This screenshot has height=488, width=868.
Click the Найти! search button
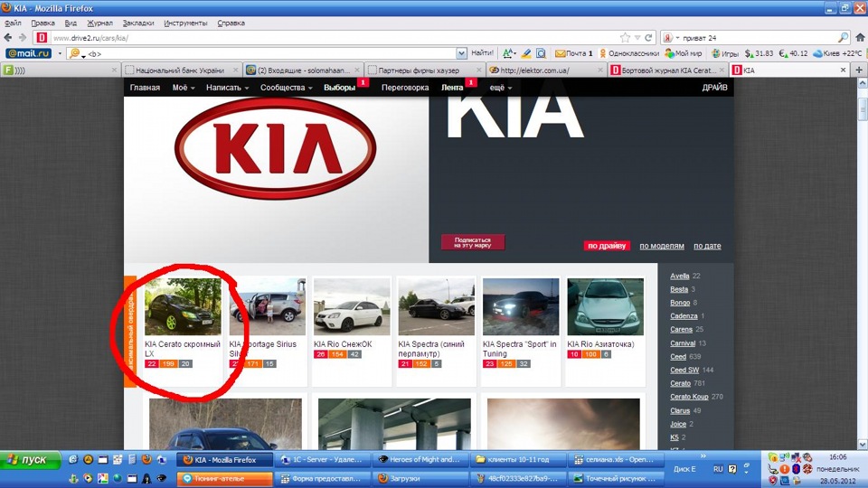[482, 53]
